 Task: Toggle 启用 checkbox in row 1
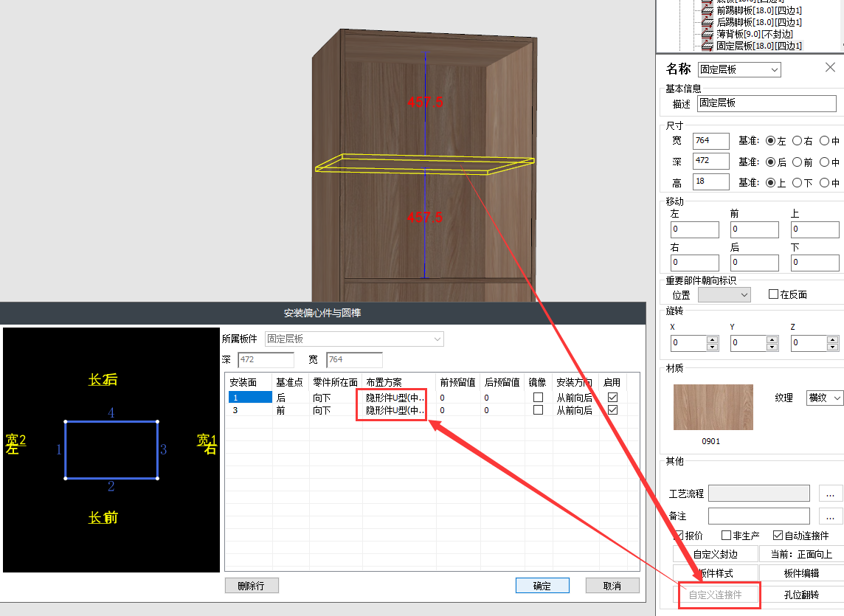(612, 398)
